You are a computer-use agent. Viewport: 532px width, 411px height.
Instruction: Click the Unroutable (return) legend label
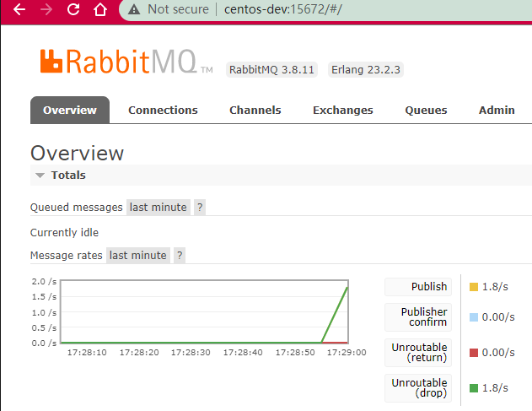(418, 353)
